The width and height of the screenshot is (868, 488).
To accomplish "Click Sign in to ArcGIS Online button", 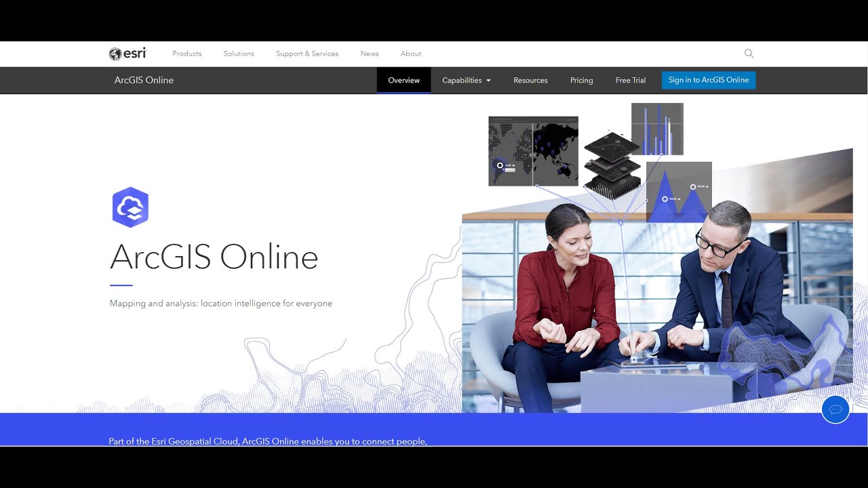I will click(709, 80).
